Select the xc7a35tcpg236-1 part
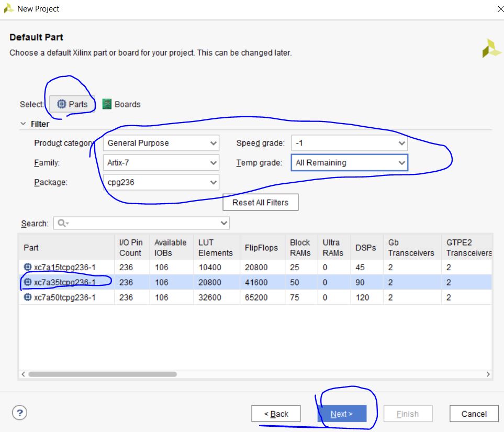 click(64, 282)
